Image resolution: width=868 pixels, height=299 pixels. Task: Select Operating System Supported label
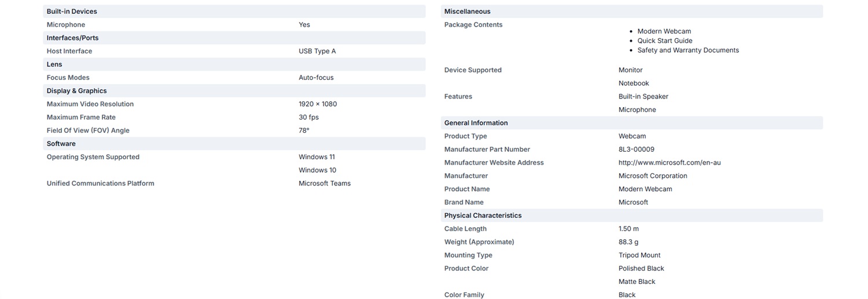tap(93, 157)
